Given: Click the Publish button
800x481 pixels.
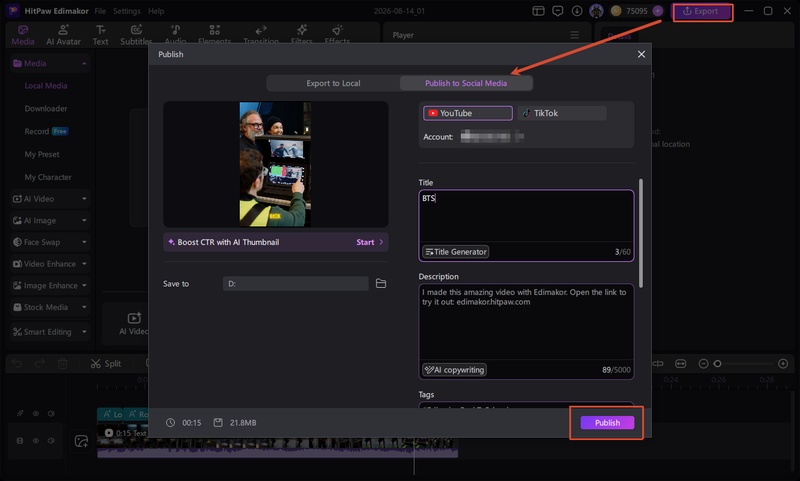Looking at the screenshot, I should 607,422.
